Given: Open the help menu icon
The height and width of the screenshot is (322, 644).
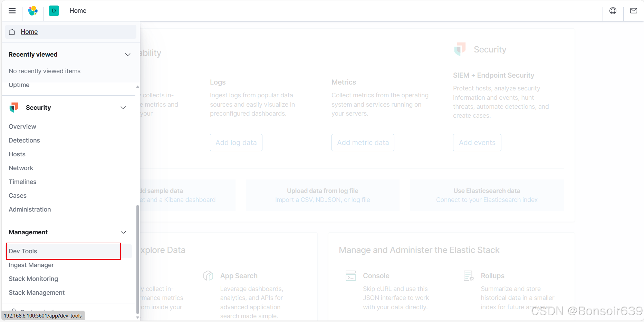Looking at the screenshot, I should click(x=613, y=11).
